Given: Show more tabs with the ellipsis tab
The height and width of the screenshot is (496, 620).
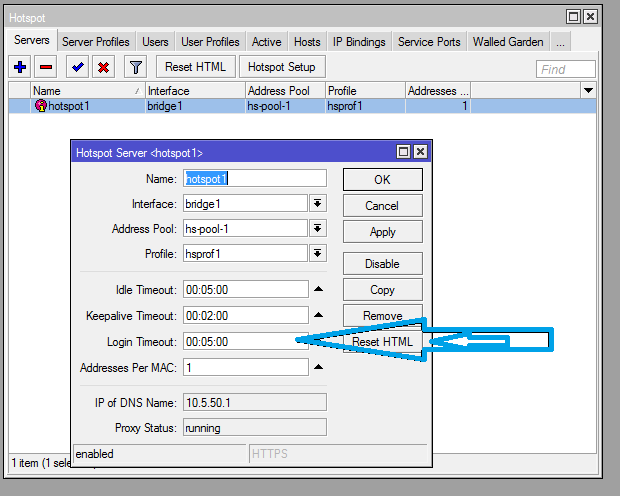Looking at the screenshot, I should (560, 42).
